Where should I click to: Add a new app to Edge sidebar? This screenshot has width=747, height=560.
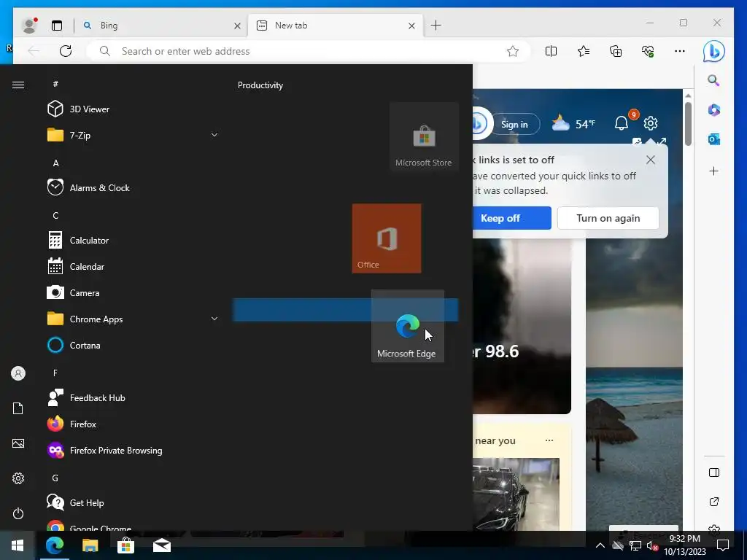[713, 171]
